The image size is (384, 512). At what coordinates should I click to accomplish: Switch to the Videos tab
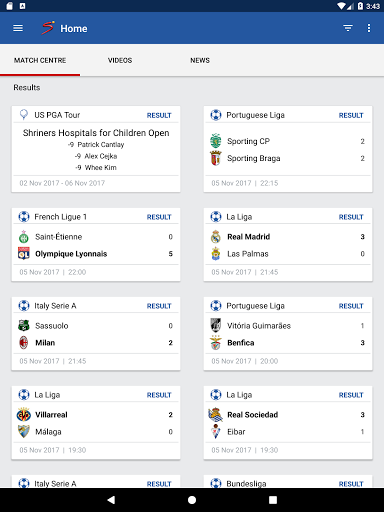click(120, 60)
